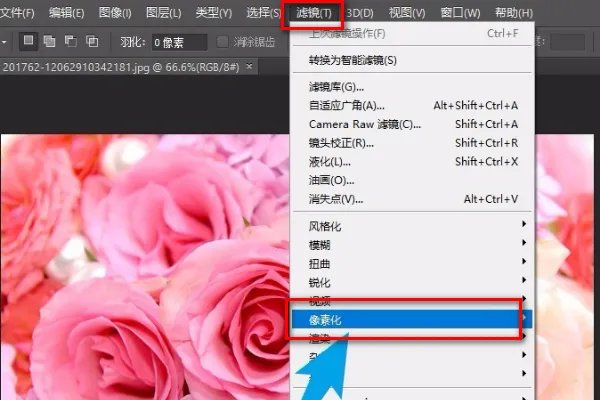This screenshot has height=400, width=600.
Task: Open the 选择(S) menu
Action: [x=263, y=13]
